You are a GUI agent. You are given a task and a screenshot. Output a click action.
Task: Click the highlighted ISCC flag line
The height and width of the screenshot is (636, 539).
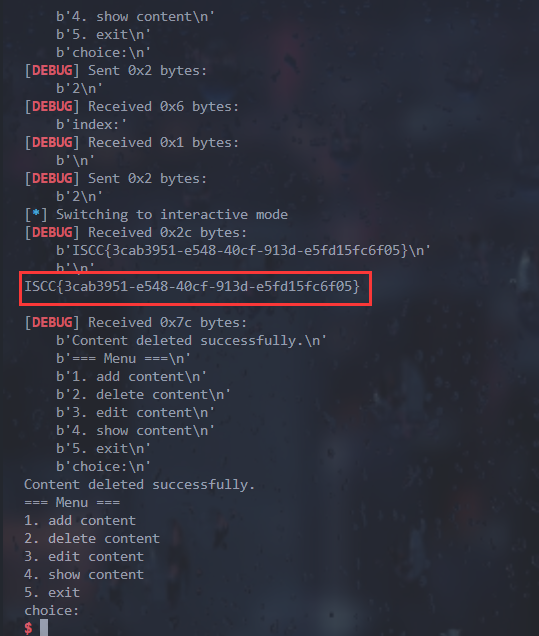click(x=192, y=287)
